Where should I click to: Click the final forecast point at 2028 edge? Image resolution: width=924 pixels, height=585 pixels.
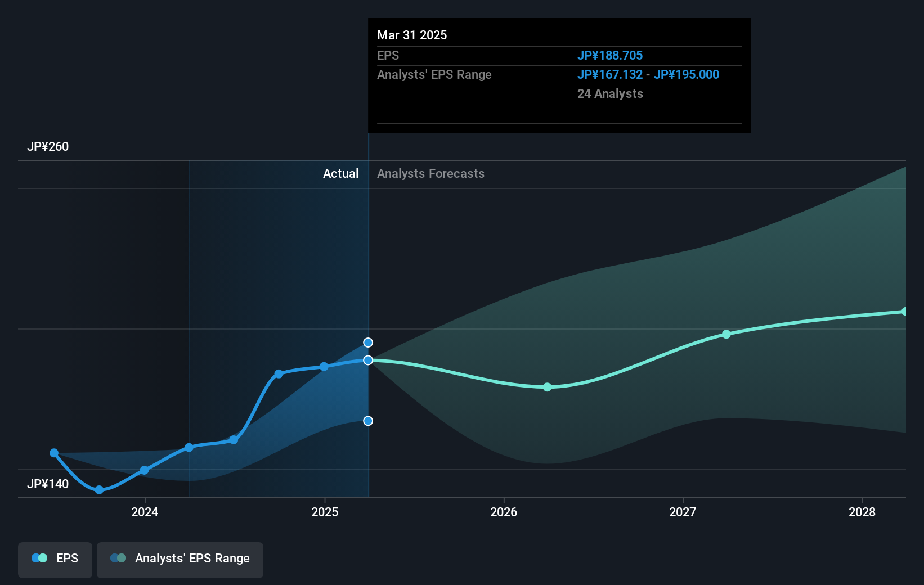904,312
